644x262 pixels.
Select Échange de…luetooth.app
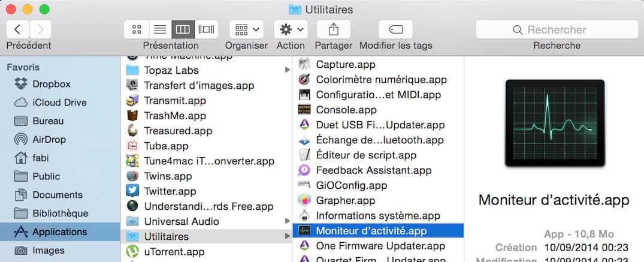click(x=378, y=140)
